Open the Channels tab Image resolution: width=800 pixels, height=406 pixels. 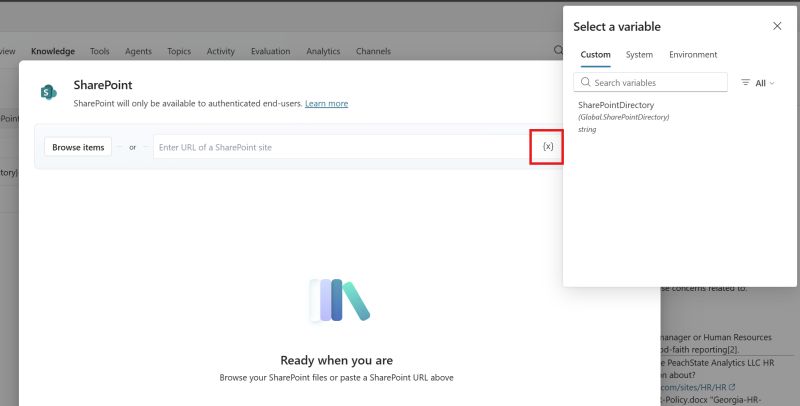point(373,51)
